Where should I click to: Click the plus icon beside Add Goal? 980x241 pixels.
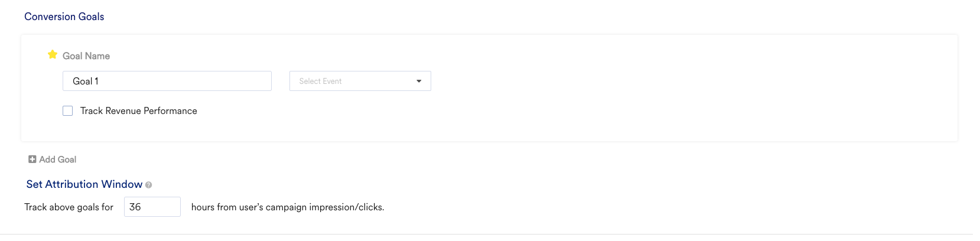tap(32, 159)
